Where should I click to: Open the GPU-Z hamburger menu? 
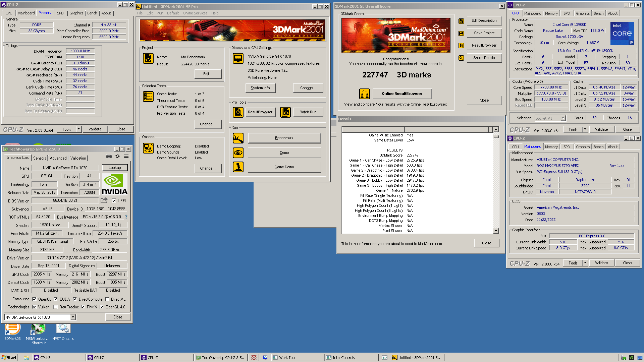pos(126,156)
